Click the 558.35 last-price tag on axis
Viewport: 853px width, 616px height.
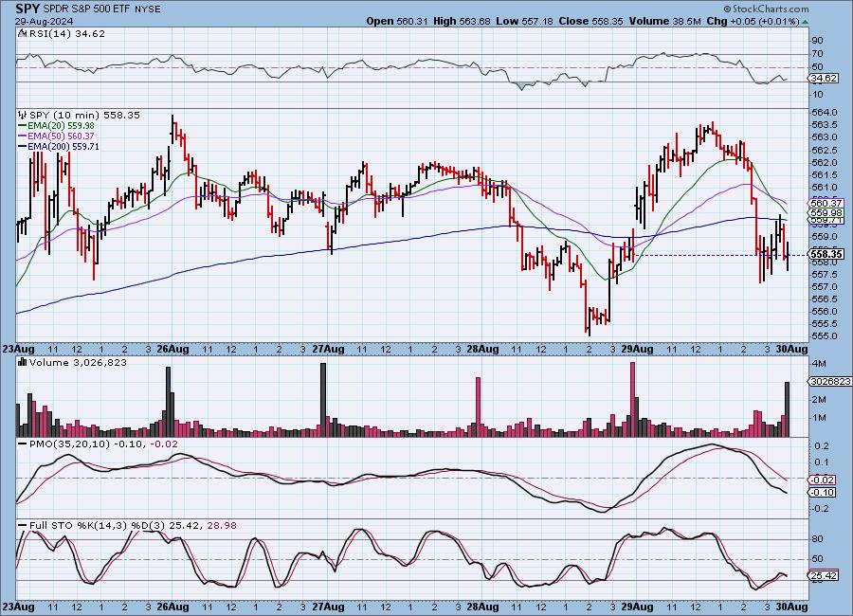point(826,254)
